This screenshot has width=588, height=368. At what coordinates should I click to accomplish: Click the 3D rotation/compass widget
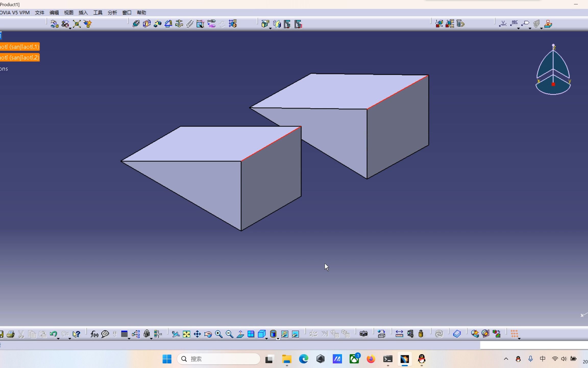[554, 70]
